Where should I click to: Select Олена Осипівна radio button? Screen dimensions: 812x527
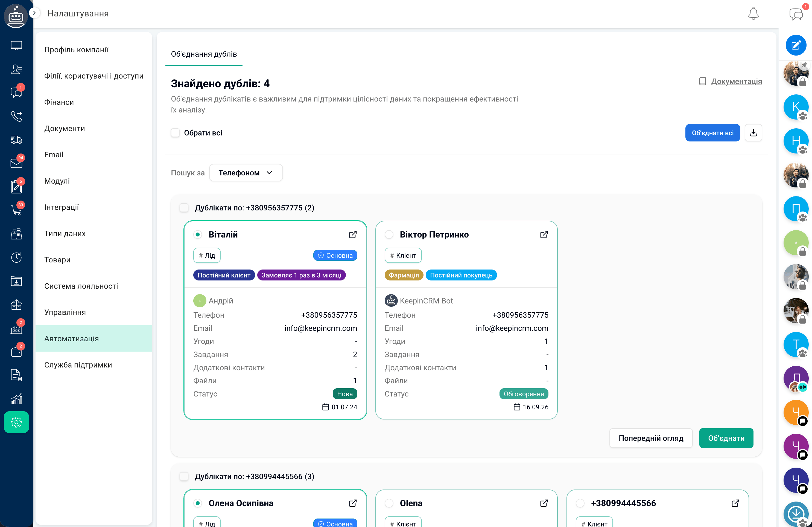tap(198, 503)
